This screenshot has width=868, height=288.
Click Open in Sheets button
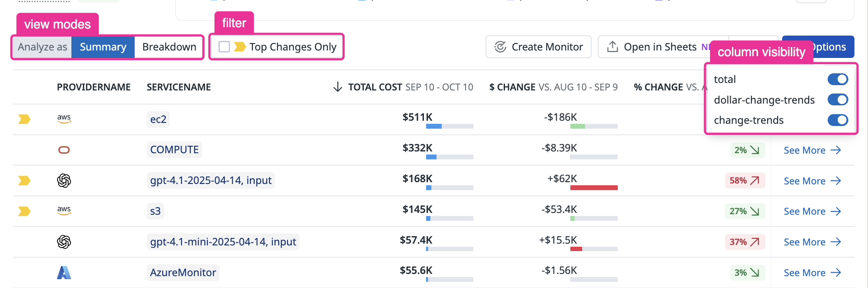(653, 47)
